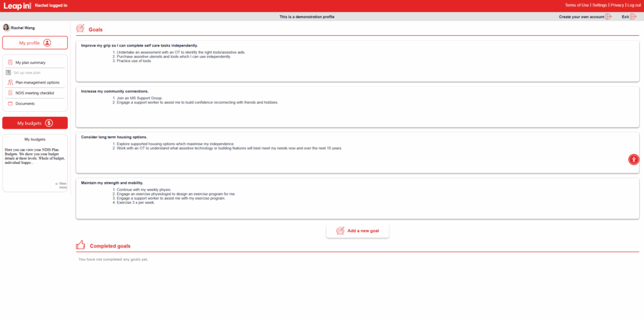
Task: Open the My profile button
Action: [35, 43]
